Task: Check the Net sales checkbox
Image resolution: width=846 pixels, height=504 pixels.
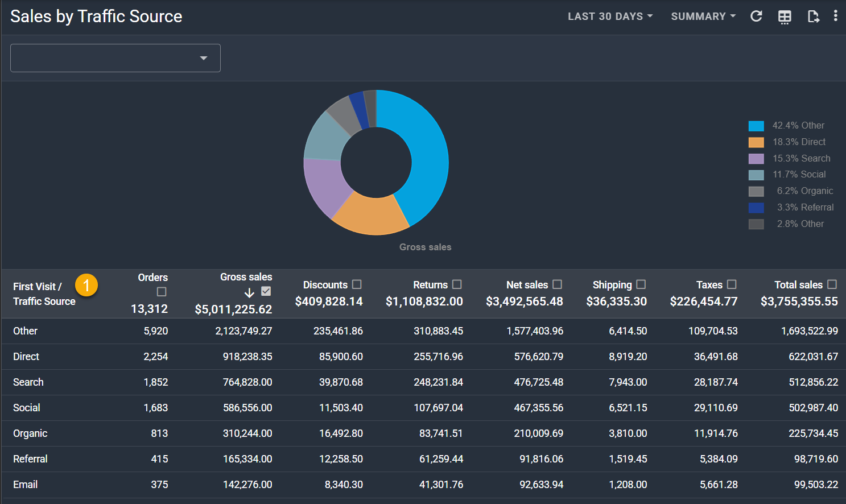Action: click(557, 284)
